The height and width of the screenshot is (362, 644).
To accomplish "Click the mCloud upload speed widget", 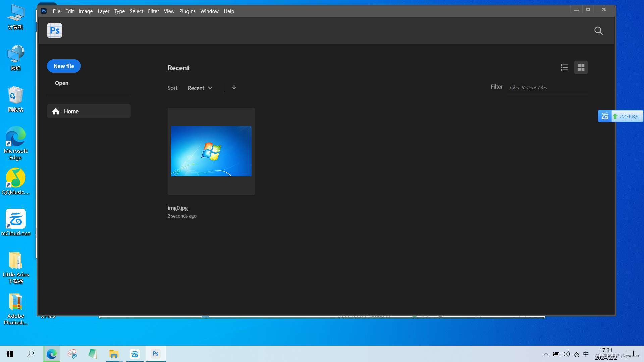I will pyautogui.click(x=621, y=116).
